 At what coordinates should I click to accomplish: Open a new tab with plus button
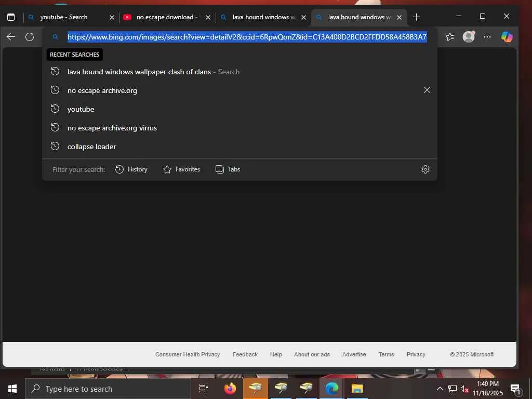[416, 17]
